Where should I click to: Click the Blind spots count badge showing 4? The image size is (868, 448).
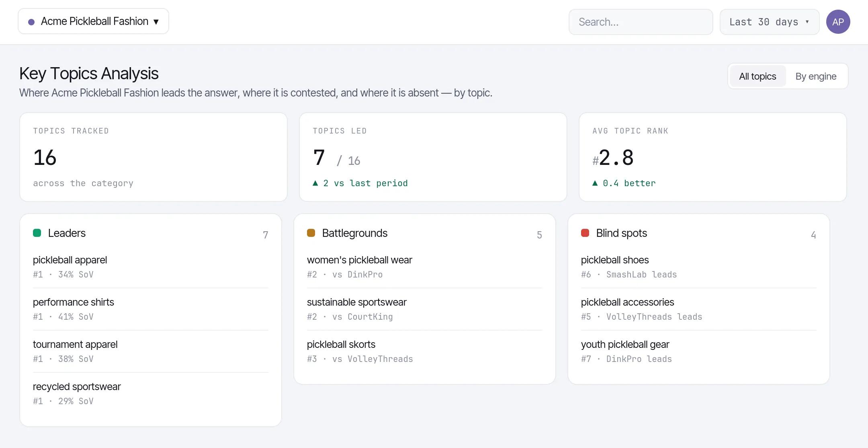813,235
